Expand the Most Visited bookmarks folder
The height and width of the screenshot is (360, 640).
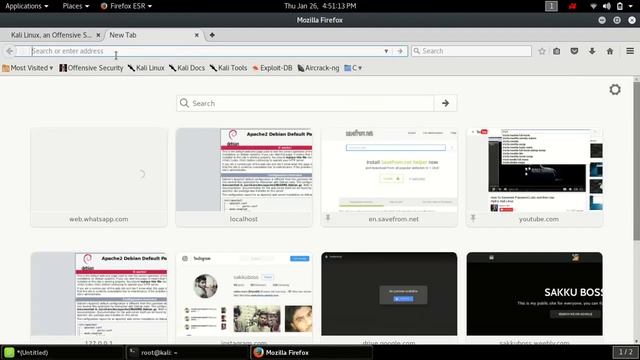[x=28, y=68]
